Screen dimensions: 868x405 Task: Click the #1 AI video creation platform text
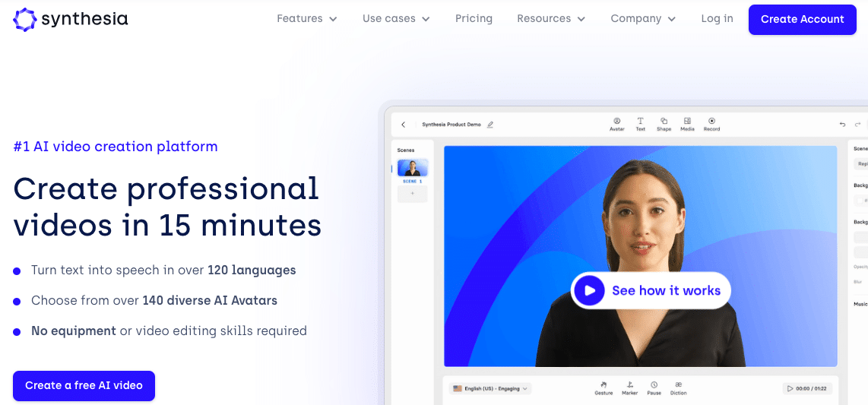(x=115, y=147)
